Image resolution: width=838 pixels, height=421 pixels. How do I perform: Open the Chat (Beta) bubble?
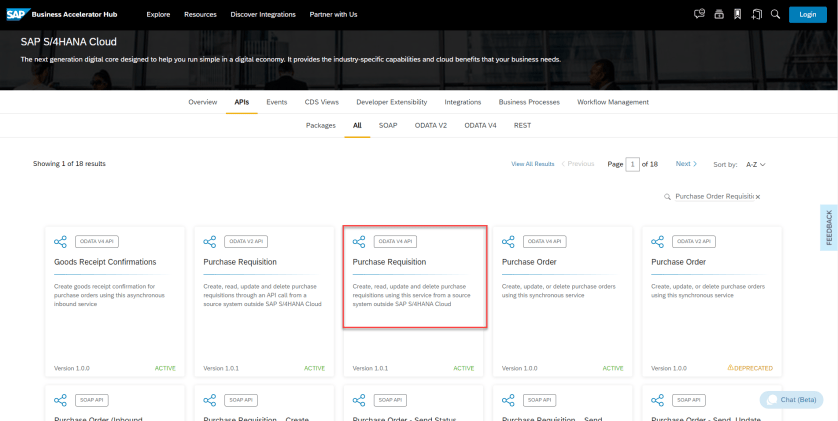coord(792,400)
